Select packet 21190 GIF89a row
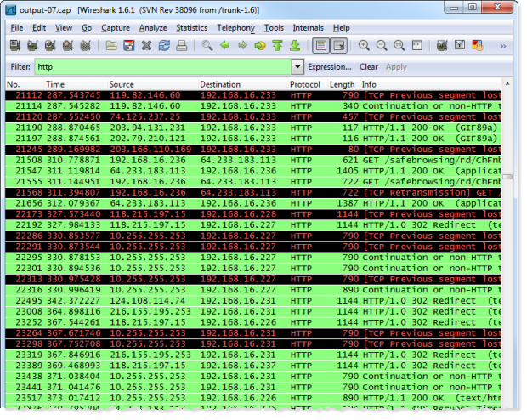 (x=253, y=128)
